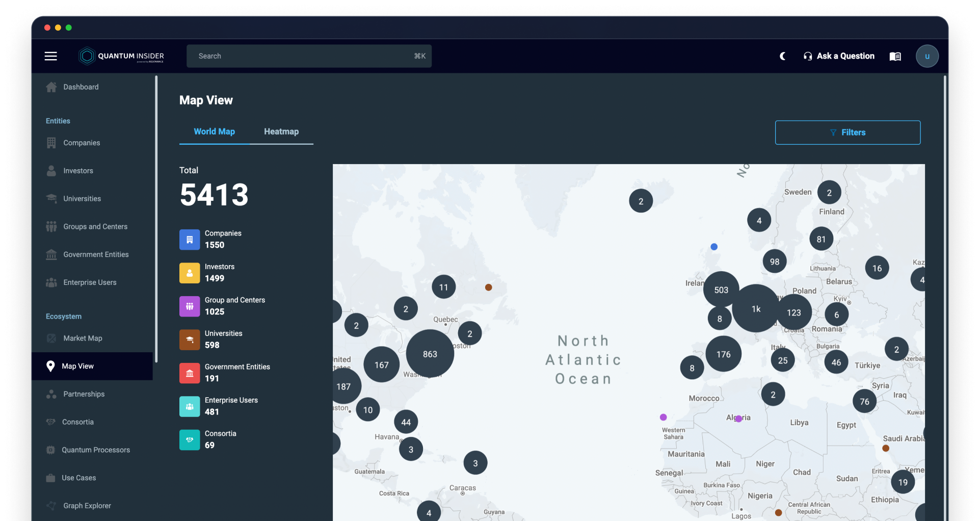Click the Graph Explorer sidebar icon
Image resolution: width=980 pixels, height=521 pixels.
(51, 506)
